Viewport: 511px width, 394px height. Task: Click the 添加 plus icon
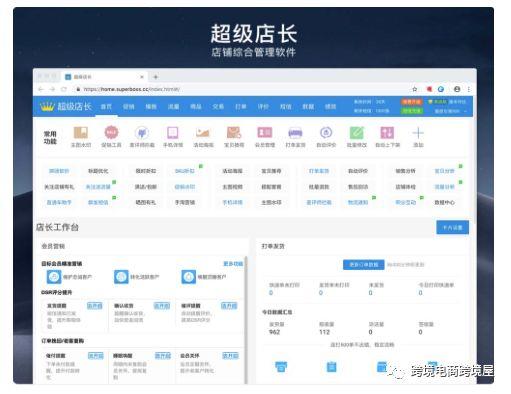coord(418,133)
